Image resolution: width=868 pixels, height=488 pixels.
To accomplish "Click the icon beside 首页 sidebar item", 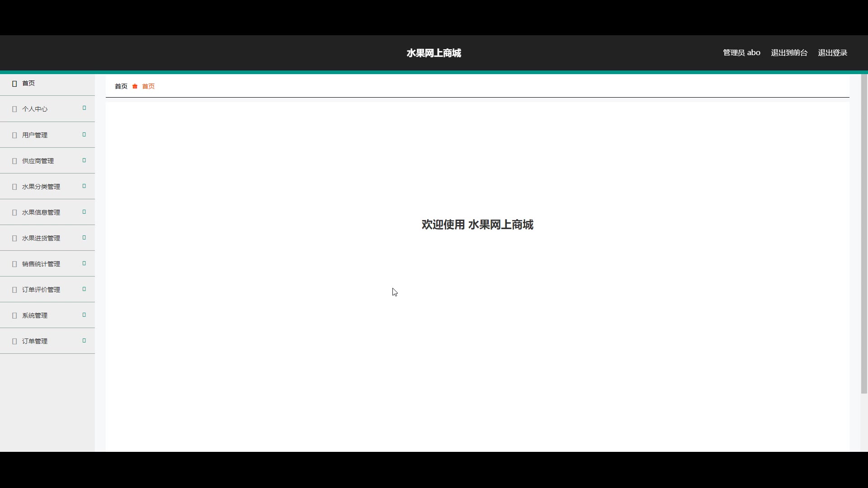I will pyautogui.click(x=14, y=84).
